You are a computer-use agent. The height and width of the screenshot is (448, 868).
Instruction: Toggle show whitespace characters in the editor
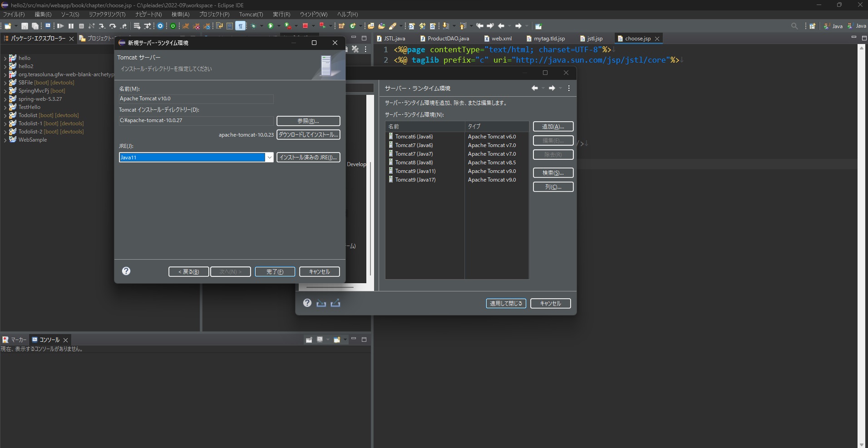(x=241, y=26)
